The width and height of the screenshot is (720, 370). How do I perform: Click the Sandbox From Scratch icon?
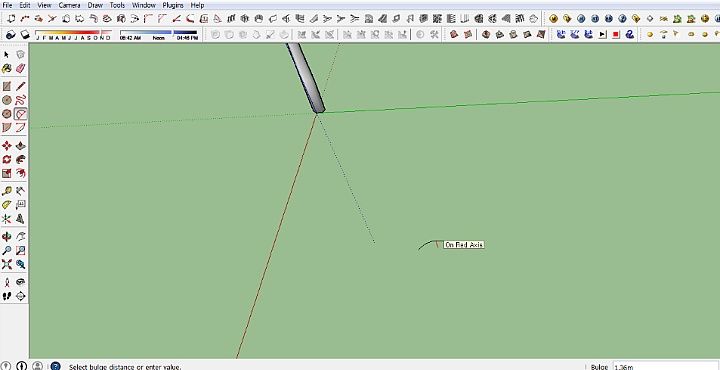click(467, 34)
